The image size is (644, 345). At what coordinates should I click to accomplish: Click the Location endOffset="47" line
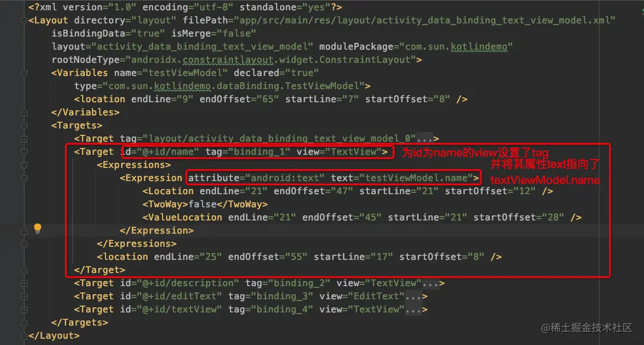tap(348, 191)
